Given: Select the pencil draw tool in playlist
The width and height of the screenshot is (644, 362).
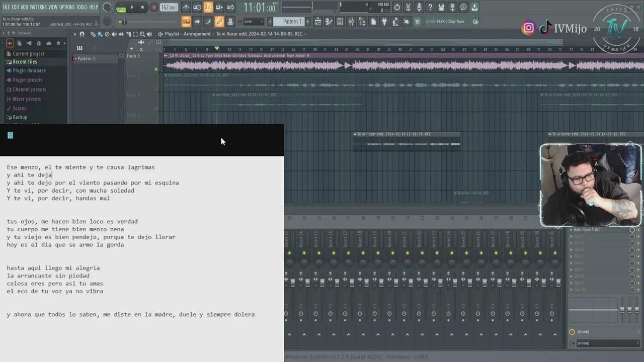Looking at the screenshot, I should 93,34.
